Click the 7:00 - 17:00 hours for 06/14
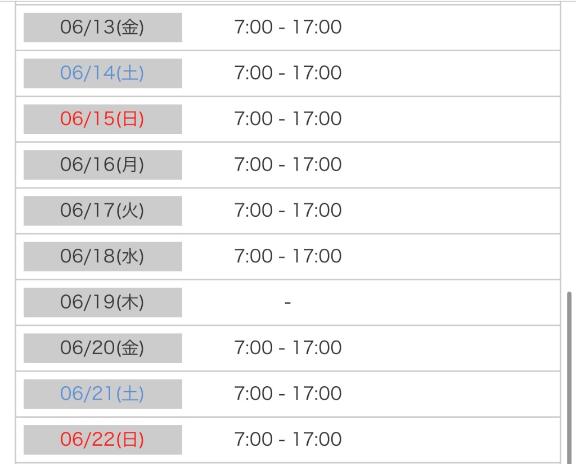This screenshot has height=464, width=576. [288, 73]
